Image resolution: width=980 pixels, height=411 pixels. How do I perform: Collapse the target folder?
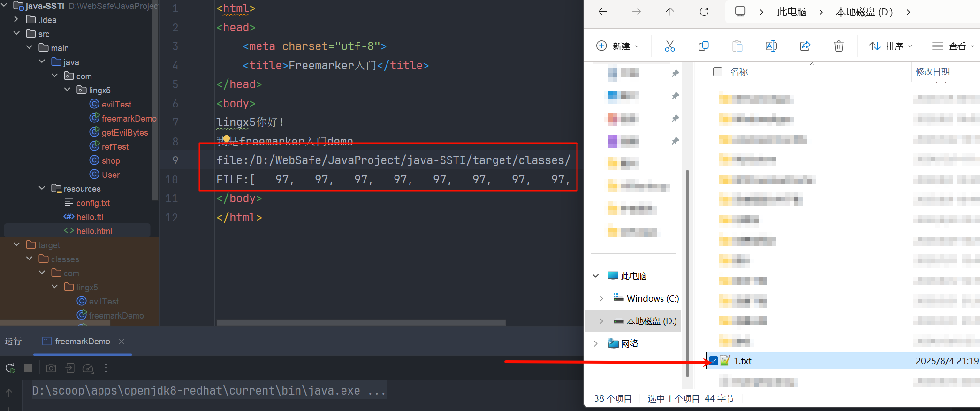pos(16,244)
